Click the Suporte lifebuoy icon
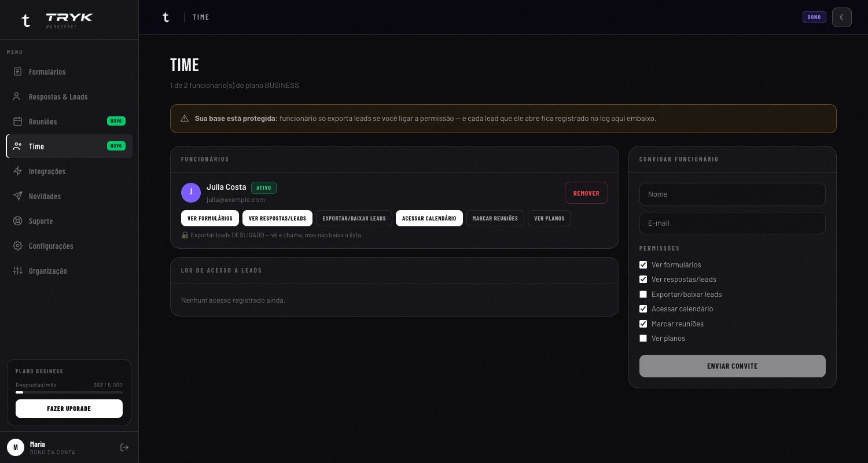 tap(17, 221)
